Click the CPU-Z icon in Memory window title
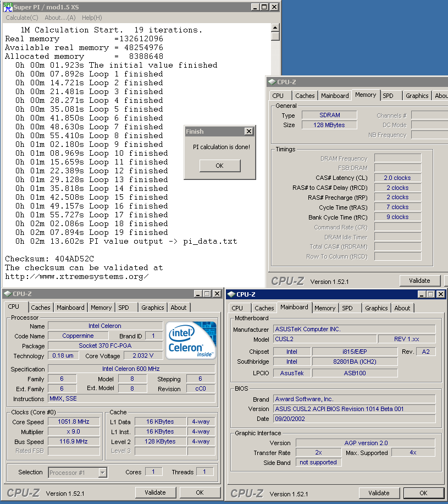The image size is (448, 504). pyautogui.click(x=272, y=82)
